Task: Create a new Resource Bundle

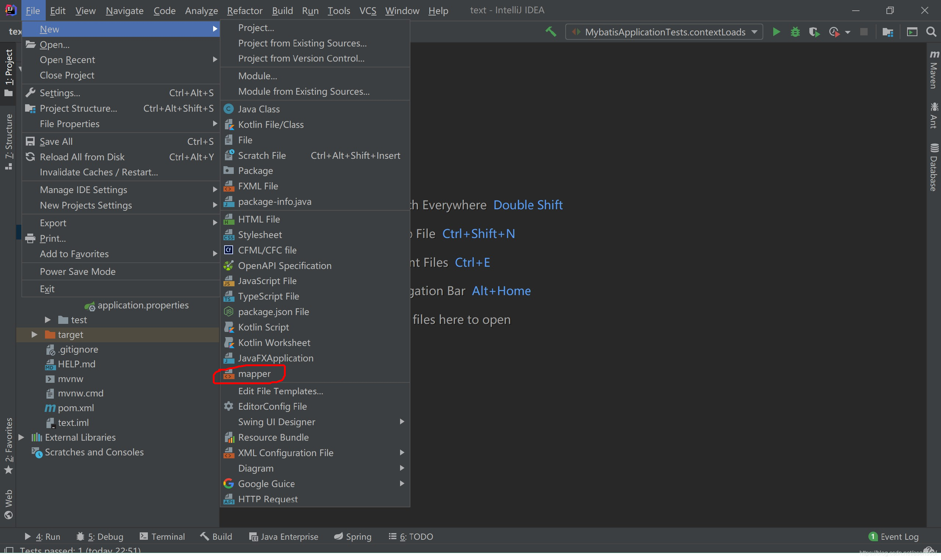Action: click(x=315, y=438)
